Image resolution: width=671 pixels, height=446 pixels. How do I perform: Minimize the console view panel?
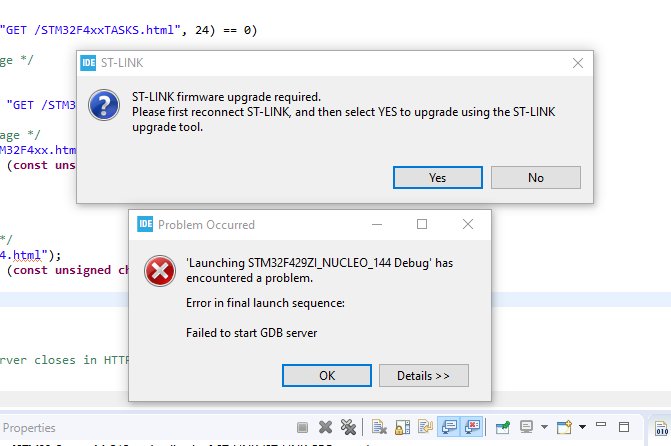[x=601, y=425]
